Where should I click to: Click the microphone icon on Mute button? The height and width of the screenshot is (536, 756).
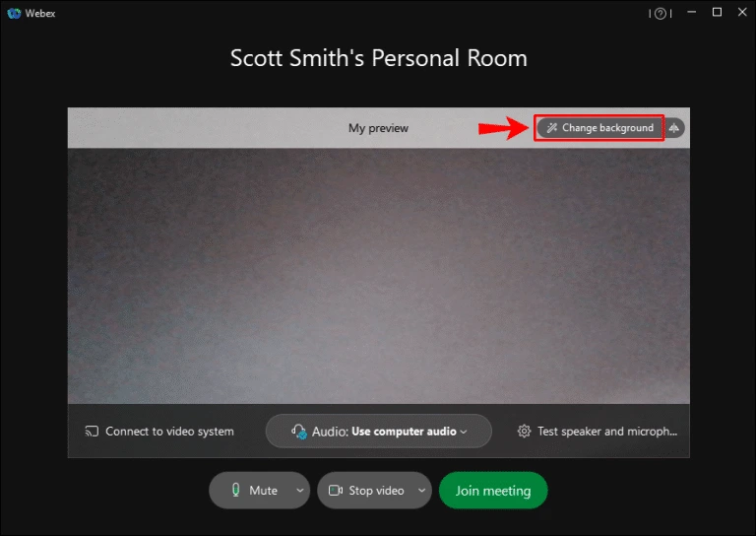click(x=236, y=490)
